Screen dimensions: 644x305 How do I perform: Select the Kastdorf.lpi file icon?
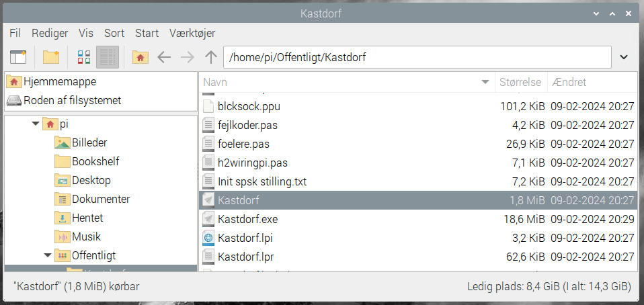[209, 238]
